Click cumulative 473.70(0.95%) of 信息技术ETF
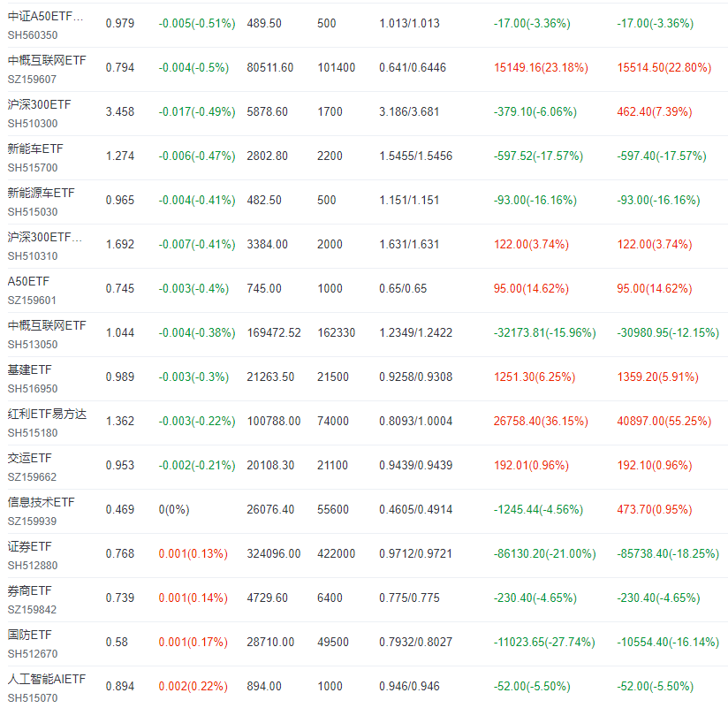Viewport: 728px width, 708px height. [654, 509]
